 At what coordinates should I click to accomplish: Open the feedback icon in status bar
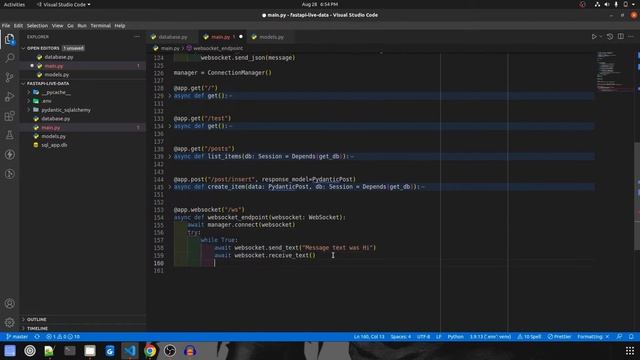pos(619,337)
